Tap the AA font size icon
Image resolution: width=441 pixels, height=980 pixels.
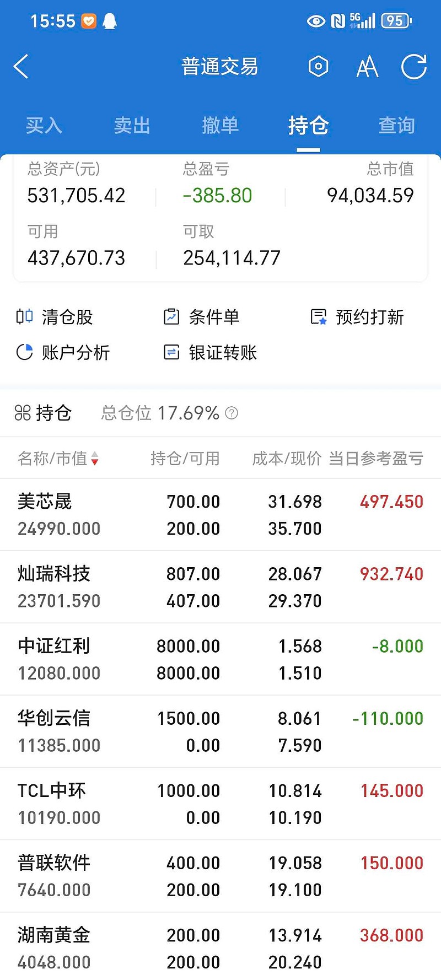pos(367,67)
